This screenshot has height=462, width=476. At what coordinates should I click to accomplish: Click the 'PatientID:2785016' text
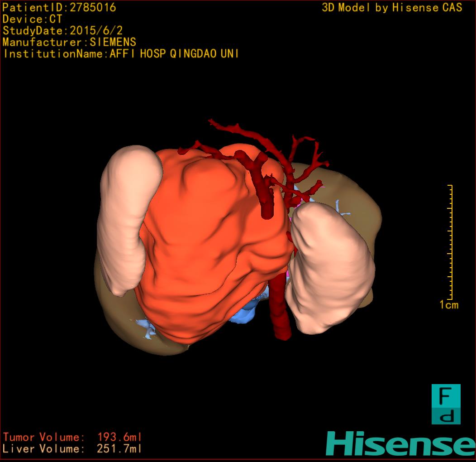[x=59, y=8]
